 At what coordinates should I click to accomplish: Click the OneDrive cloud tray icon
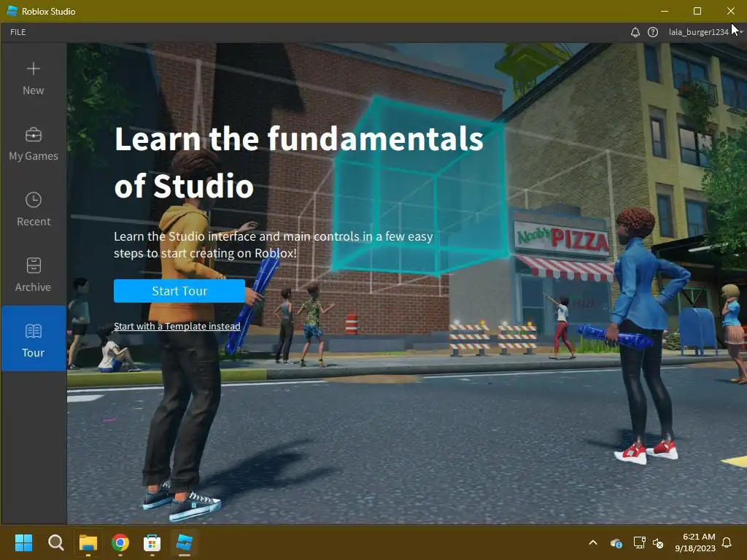click(x=616, y=542)
